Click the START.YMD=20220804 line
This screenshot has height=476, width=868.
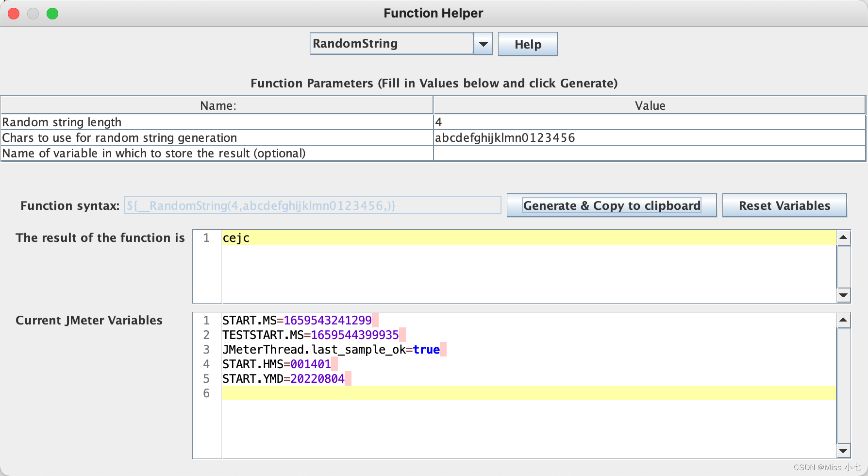(x=284, y=379)
